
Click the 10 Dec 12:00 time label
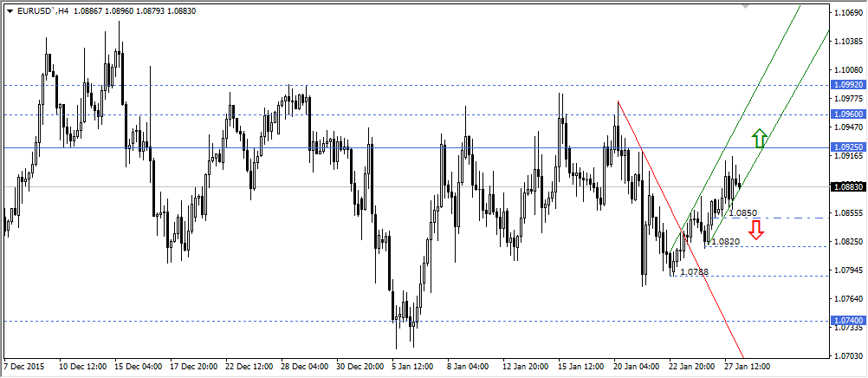[82, 367]
